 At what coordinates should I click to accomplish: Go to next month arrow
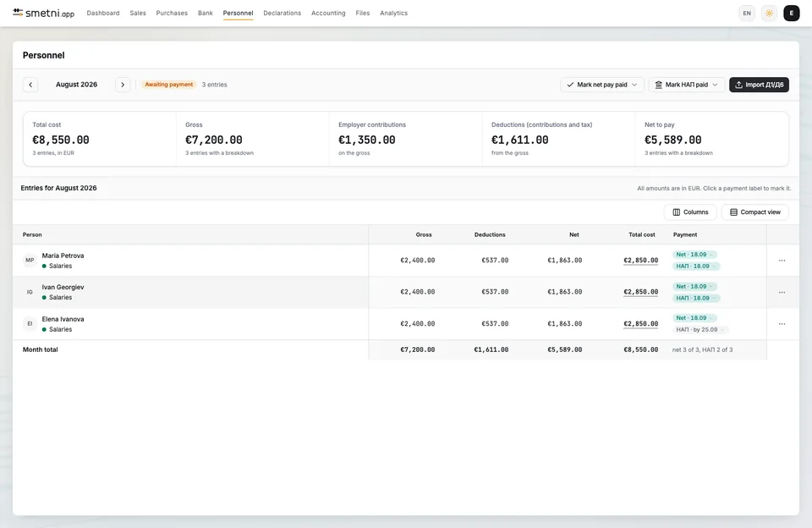click(x=123, y=85)
